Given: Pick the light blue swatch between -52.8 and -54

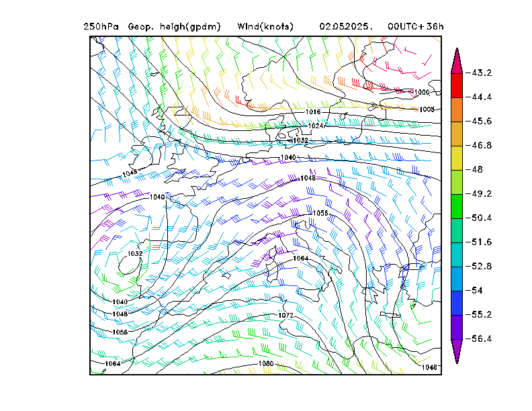Looking at the screenshot, I should pyautogui.click(x=457, y=279).
